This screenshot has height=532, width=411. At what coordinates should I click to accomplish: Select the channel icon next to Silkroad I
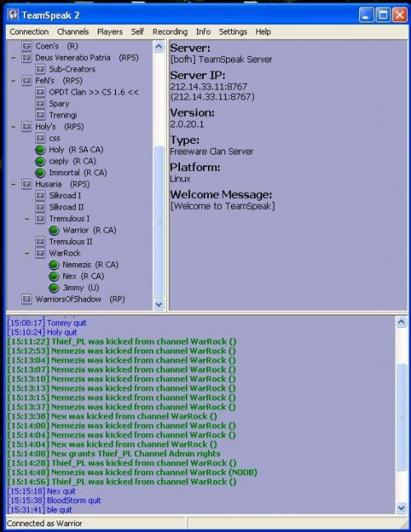click(x=40, y=196)
